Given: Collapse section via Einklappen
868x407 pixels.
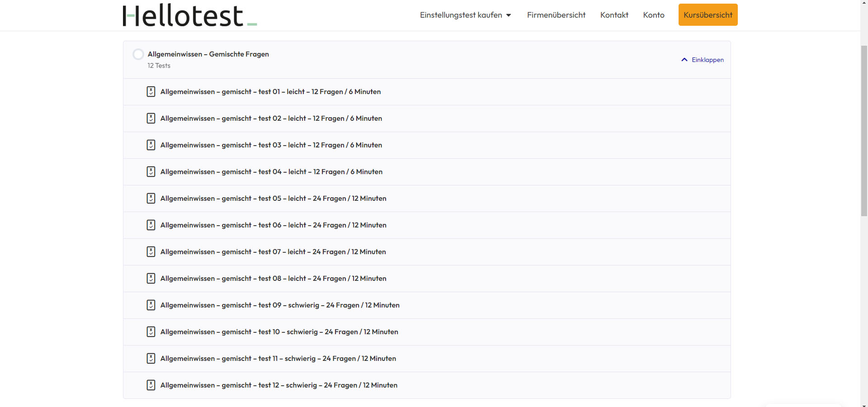Looking at the screenshot, I should (703, 60).
